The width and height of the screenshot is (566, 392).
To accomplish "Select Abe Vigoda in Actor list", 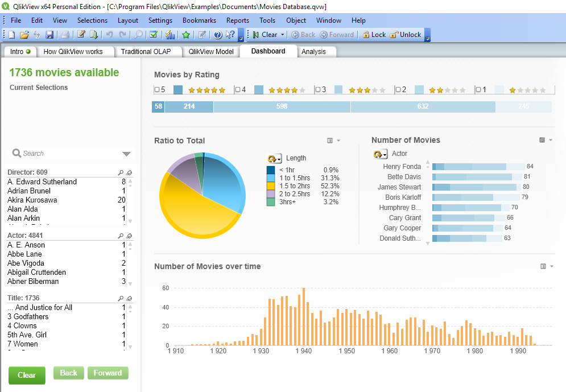I will 67,263.
